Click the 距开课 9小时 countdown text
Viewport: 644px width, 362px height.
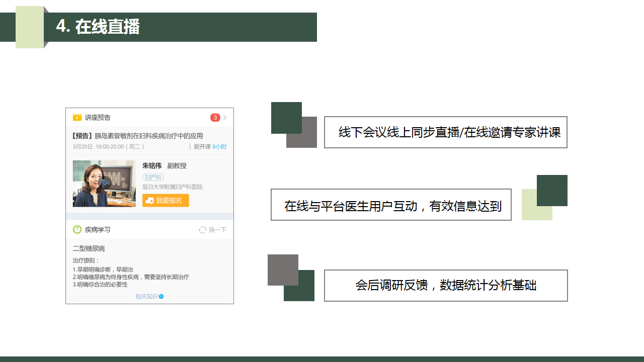point(210,147)
